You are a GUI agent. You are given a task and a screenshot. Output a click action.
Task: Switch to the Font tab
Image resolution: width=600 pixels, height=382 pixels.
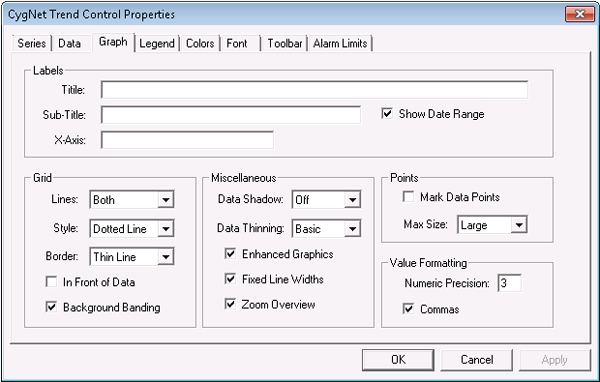(237, 43)
